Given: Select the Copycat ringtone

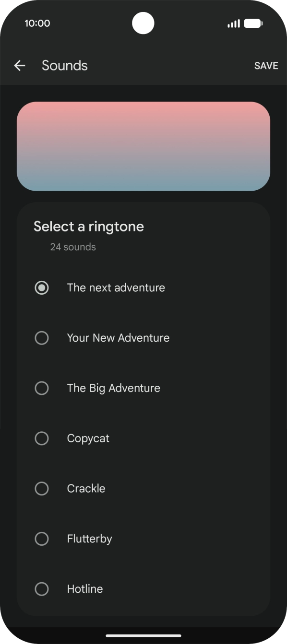Looking at the screenshot, I should pos(42,438).
